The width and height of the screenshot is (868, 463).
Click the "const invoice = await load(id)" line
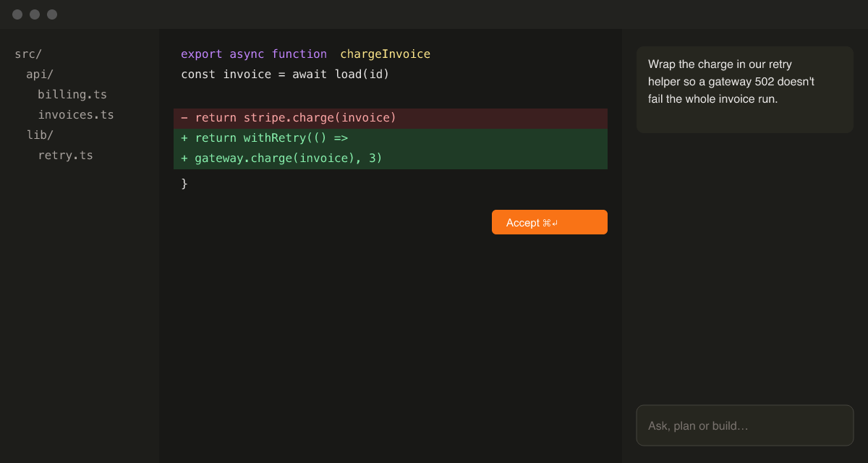point(285,75)
